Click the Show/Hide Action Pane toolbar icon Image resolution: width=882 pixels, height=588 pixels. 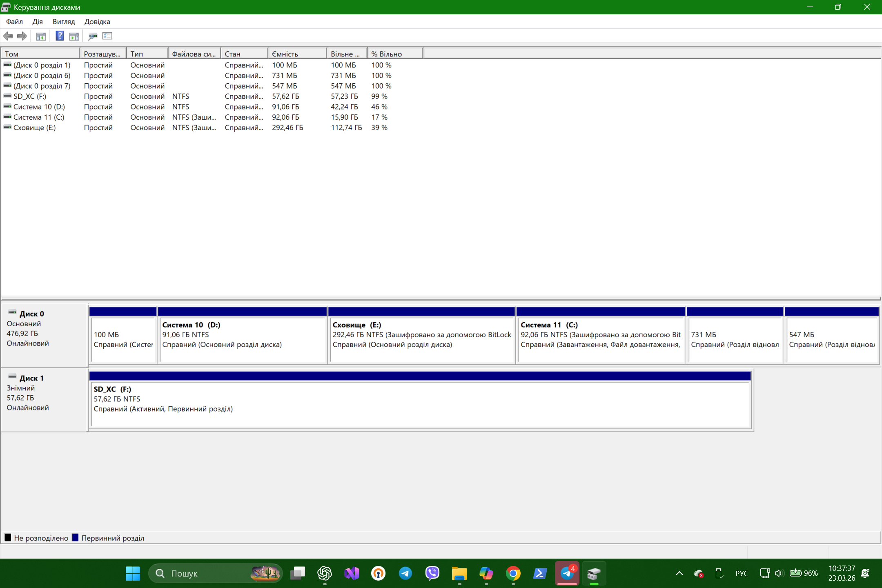pyautogui.click(x=74, y=36)
